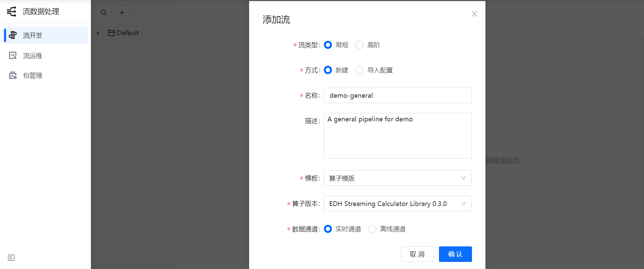Click the 流运维 sidebar icon
This screenshot has width=644, height=269.
13,55
